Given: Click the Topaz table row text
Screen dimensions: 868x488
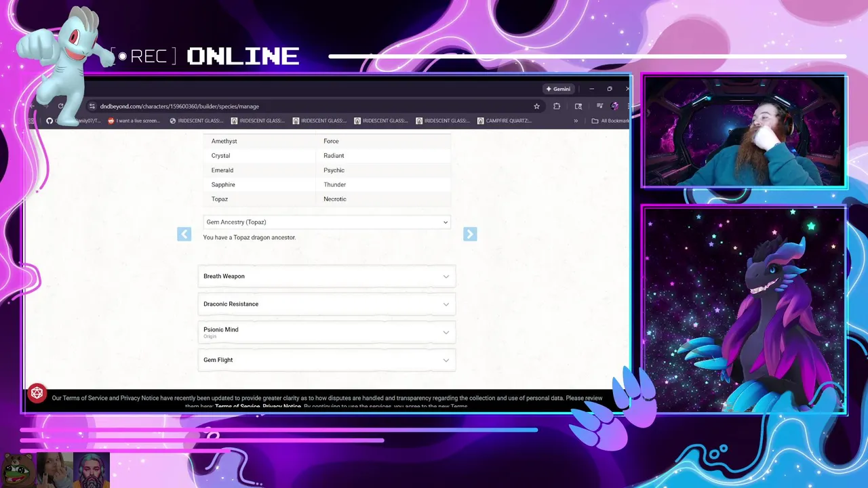Looking at the screenshot, I should pos(219,199).
